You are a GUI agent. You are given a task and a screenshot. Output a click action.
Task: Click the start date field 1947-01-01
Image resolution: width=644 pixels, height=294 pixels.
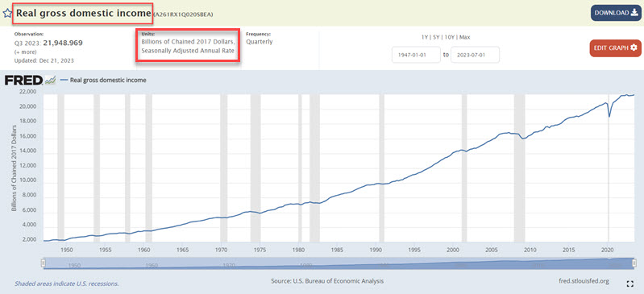pos(416,55)
